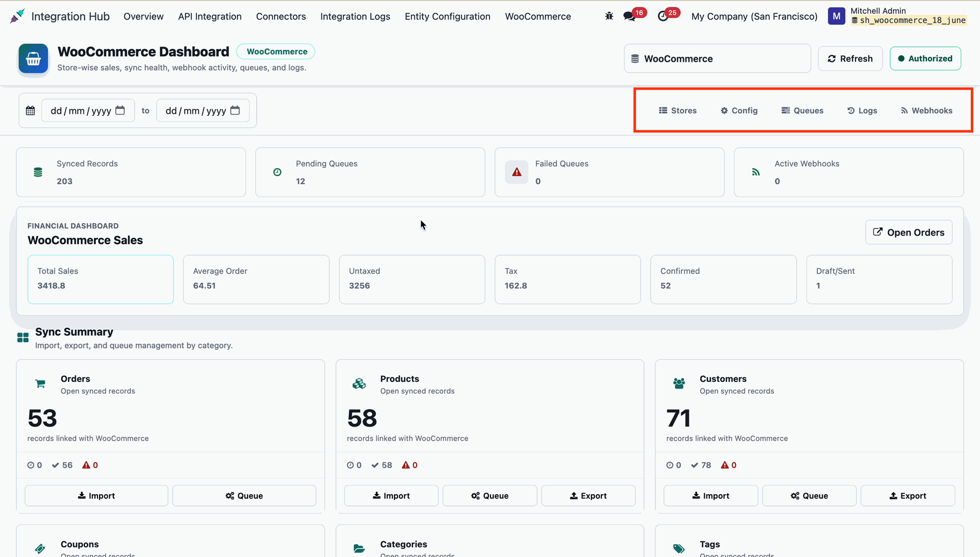Open the messages chat bubble icon

tap(629, 16)
